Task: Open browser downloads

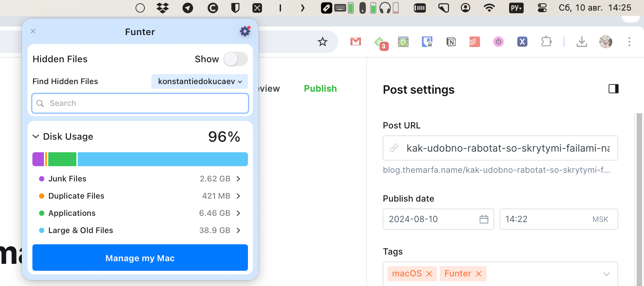Action: 582,42
